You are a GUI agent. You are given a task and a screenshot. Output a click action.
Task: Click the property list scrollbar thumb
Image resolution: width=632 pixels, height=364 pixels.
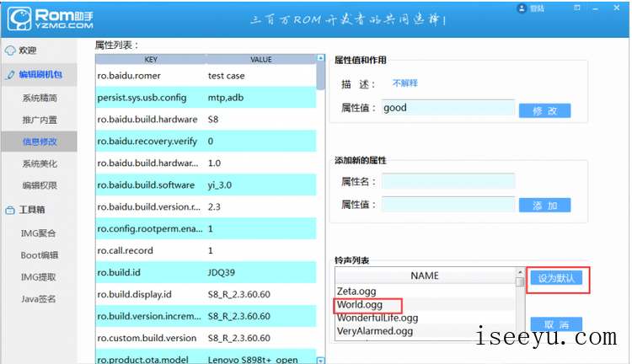320,76
